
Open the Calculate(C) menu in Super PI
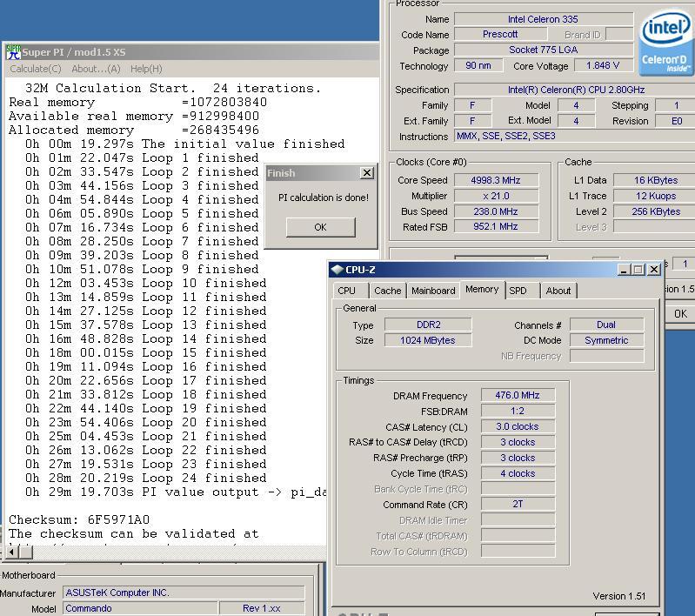(x=36, y=69)
